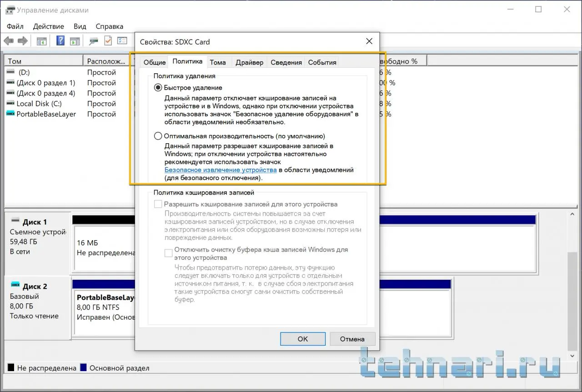Click the В сети status under Диск 1
Viewport: 582px width, 392px height.
(20, 251)
